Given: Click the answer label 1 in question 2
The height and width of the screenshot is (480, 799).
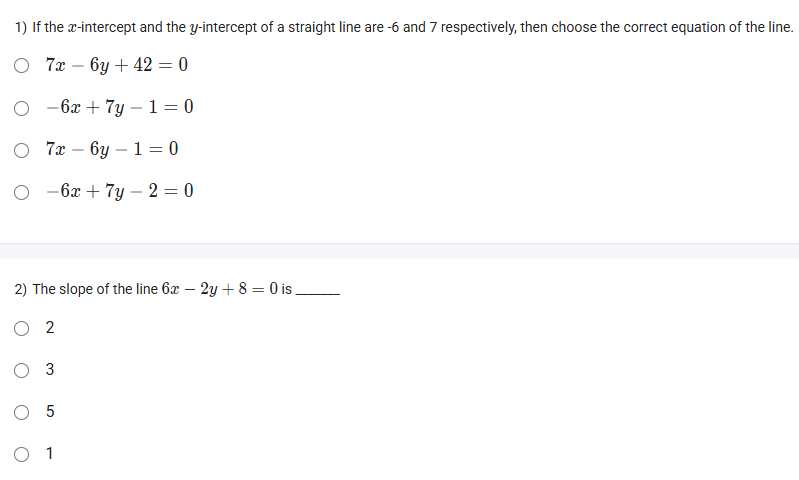Looking at the screenshot, I should [x=50, y=454].
